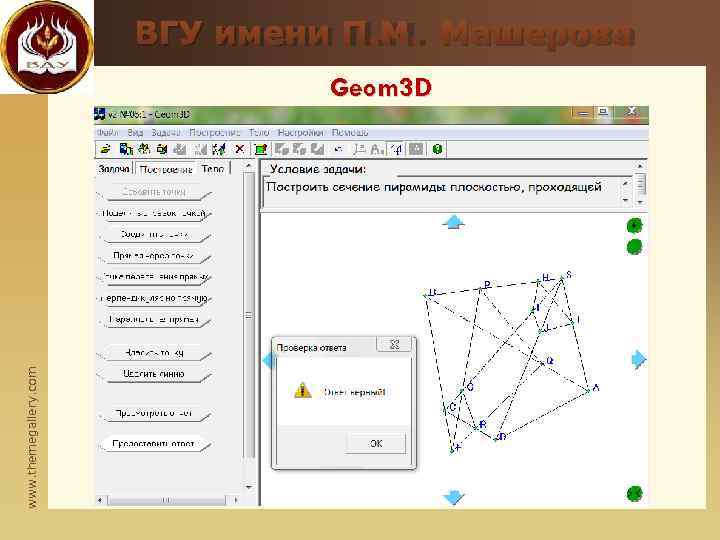Viewport: 720px width, 540px height.
Task: Rotate view with the blue up arrow
Action: tap(454, 223)
